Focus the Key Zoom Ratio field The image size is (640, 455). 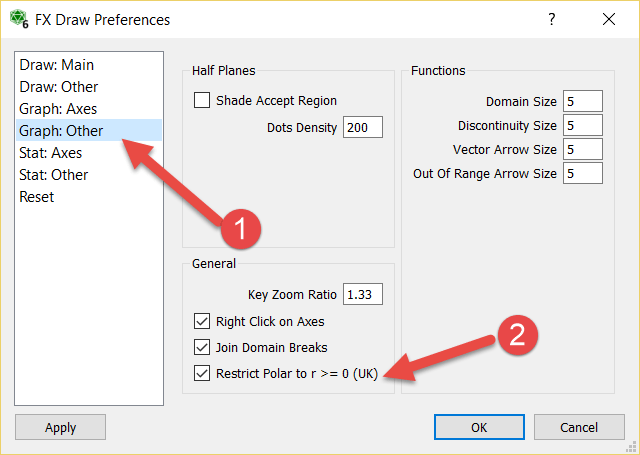click(x=362, y=295)
